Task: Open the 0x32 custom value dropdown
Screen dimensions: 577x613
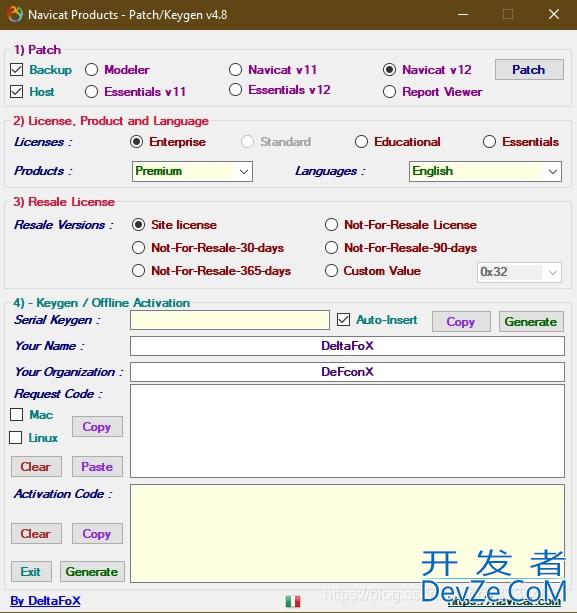Action: [519, 272]
